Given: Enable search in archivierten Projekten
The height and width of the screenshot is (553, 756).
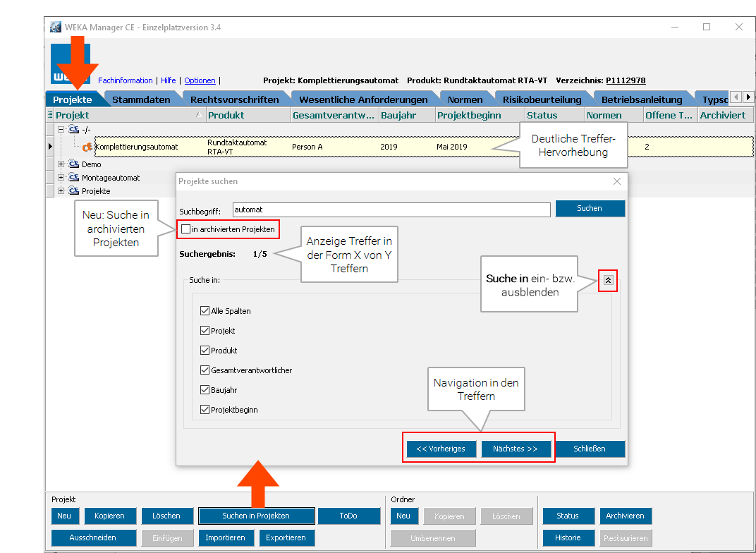Looking at the screenshot, I should point(186,229).
